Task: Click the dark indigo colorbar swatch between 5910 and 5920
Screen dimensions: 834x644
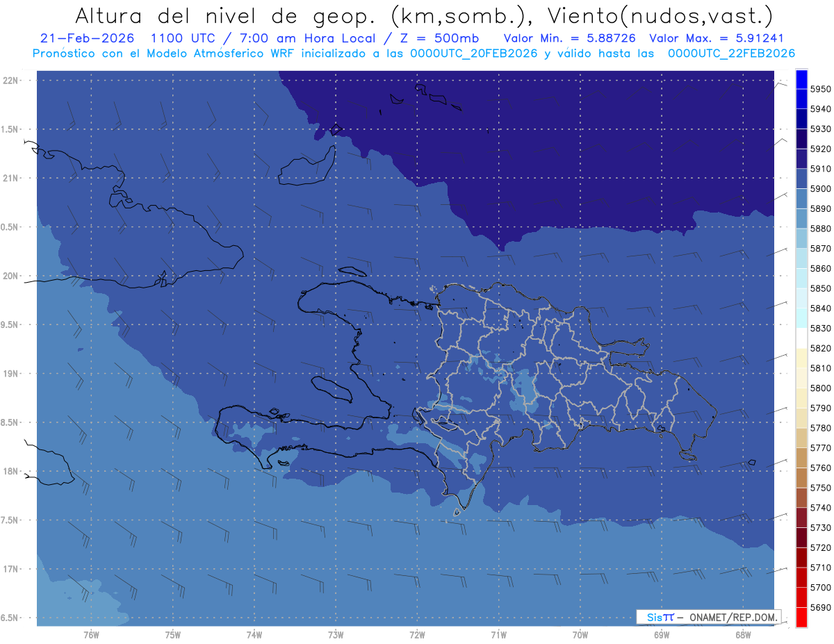Action: click(801, 159)
